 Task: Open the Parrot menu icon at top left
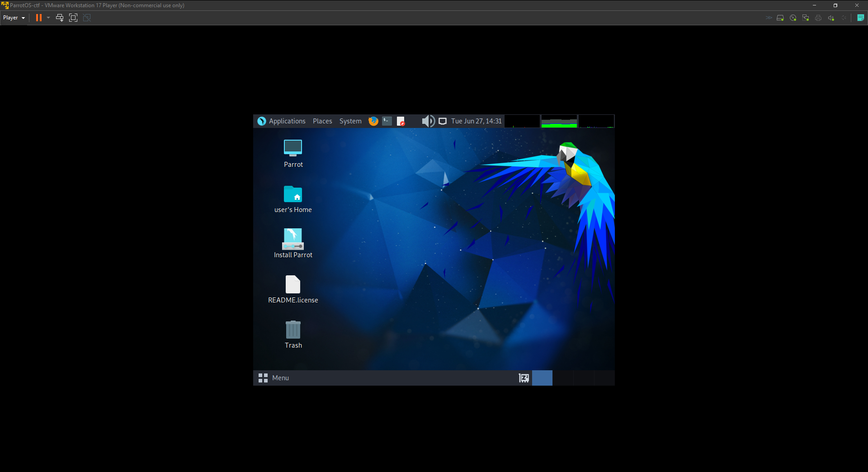pyautogui.click(x=261, y=121)
